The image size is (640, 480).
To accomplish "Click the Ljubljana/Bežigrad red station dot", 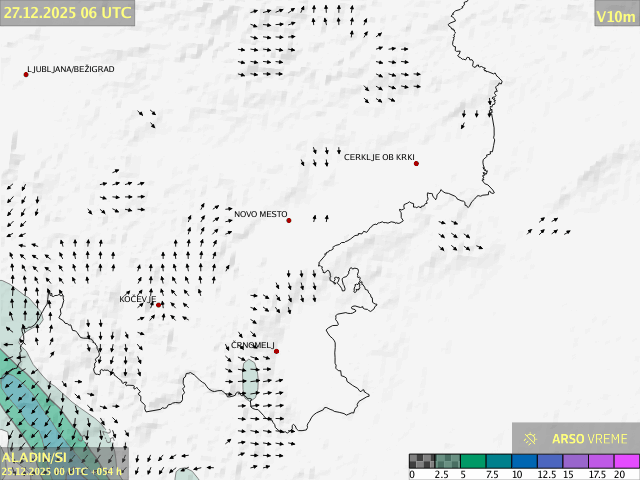I will pyautogui.click(x=26, y=74).
